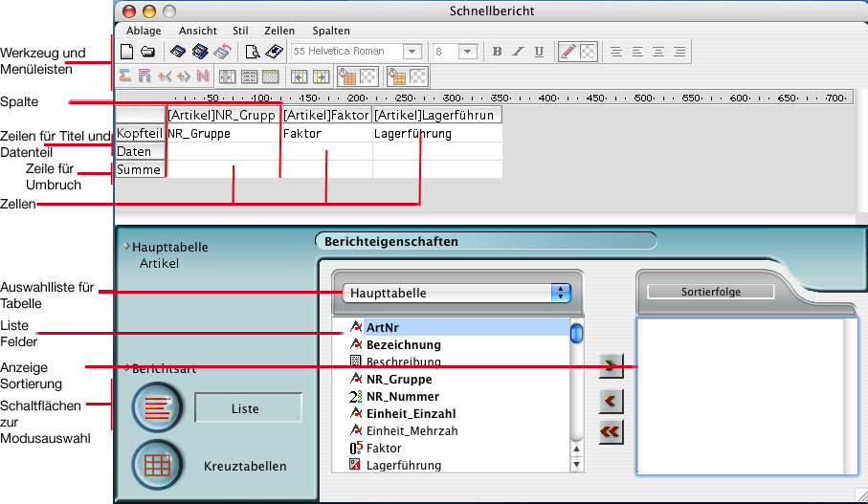Add selected field with green arrow

(x=609, y=363)
